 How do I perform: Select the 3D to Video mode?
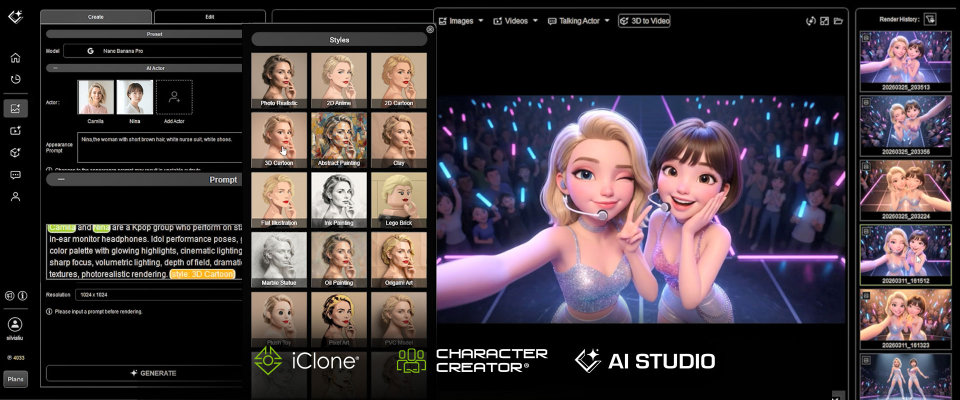[x=645, y=21]
